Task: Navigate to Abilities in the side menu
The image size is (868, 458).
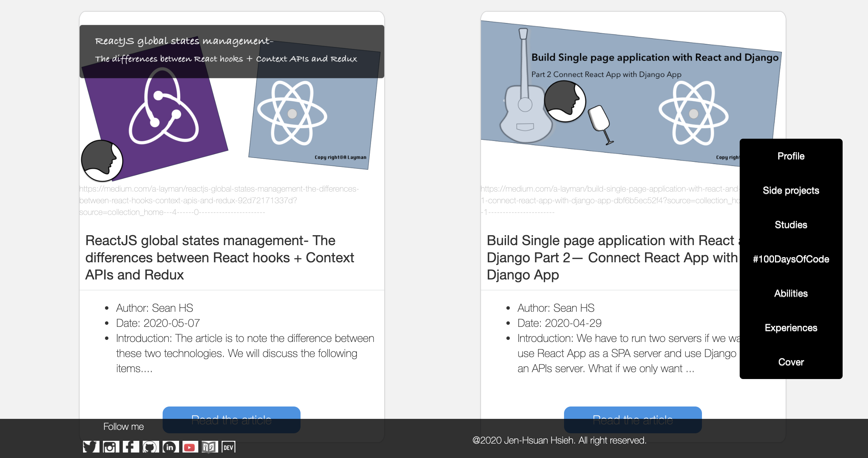Action: pos(791,294)
